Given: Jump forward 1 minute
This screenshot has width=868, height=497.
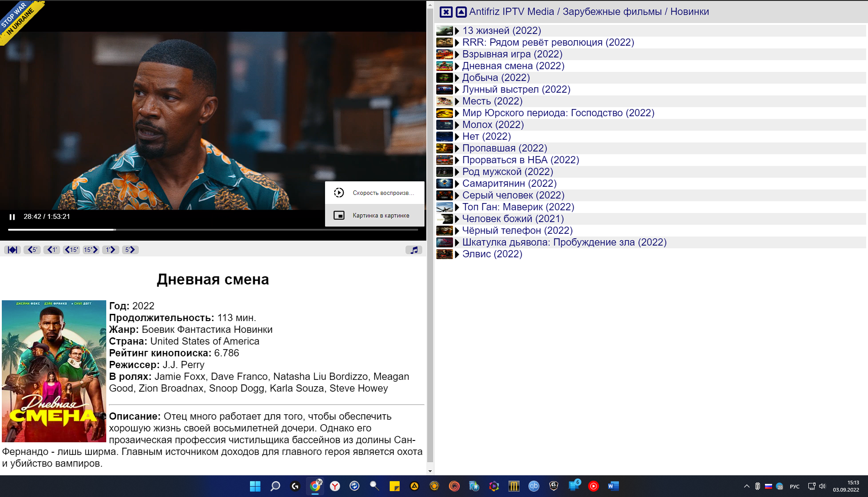Looking at the screenshot, I should coord(110,250).
